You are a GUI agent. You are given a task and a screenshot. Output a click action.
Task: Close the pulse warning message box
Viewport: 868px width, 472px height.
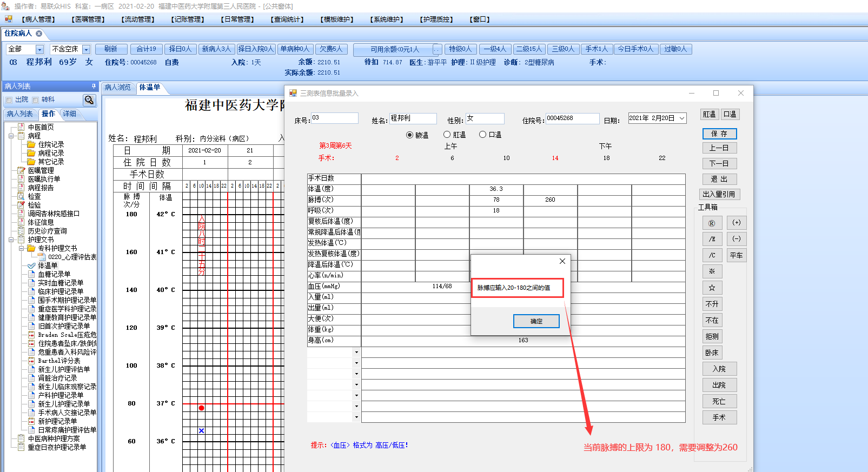tap(562, 261)
